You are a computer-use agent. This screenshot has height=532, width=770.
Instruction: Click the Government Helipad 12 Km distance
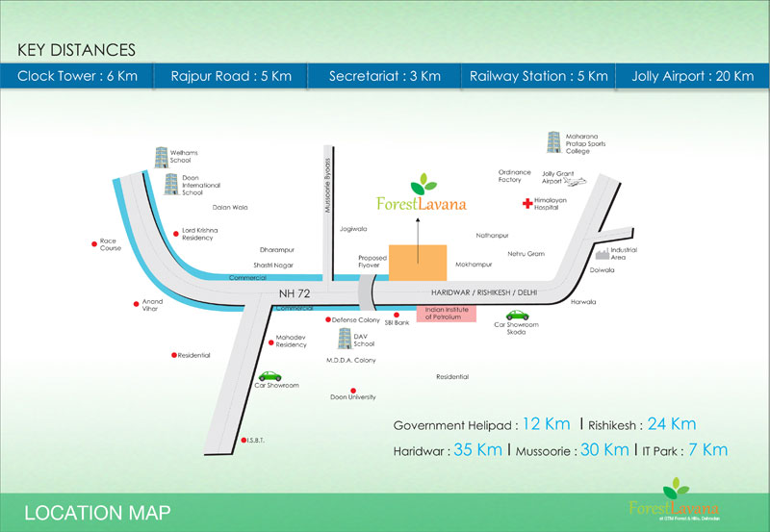(x=482, y=424)
